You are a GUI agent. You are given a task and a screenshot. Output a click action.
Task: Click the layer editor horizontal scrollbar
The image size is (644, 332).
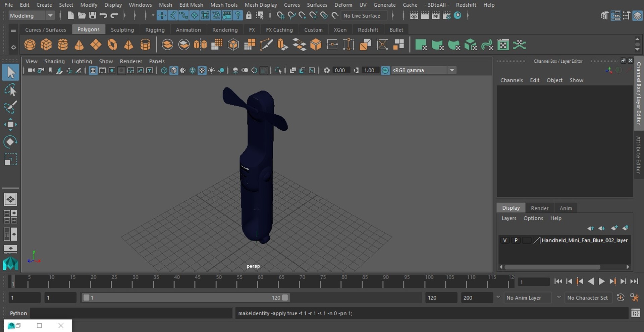coord(552,267)
